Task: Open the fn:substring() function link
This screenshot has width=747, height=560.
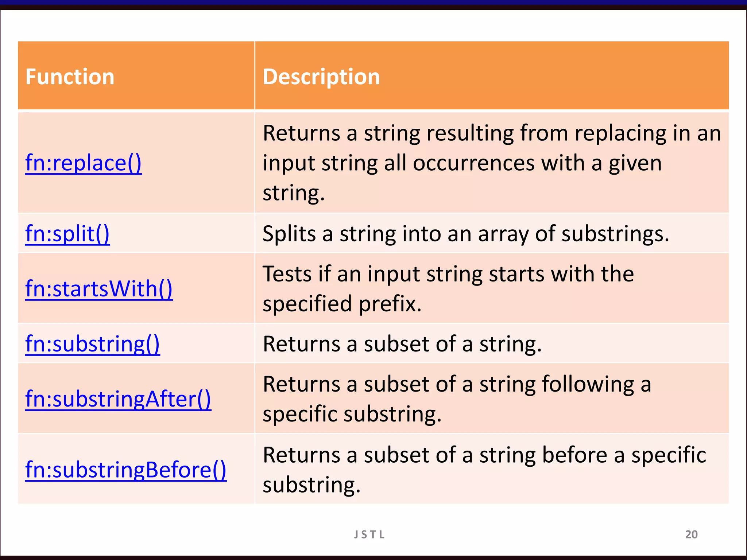Action: [92, 344]
